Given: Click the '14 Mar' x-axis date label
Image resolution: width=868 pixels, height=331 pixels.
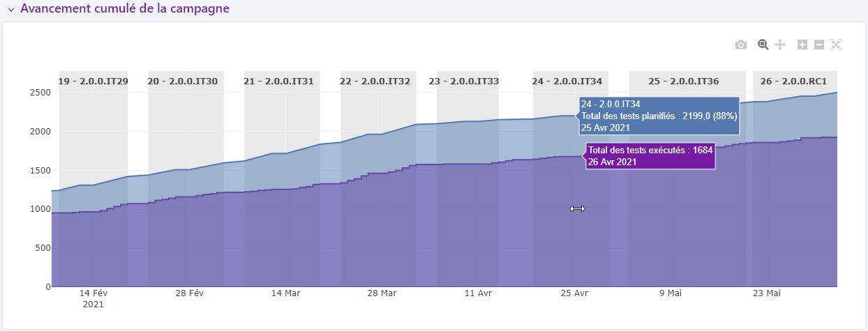Looking at the screenshot, I should click(x=285, y=294).
